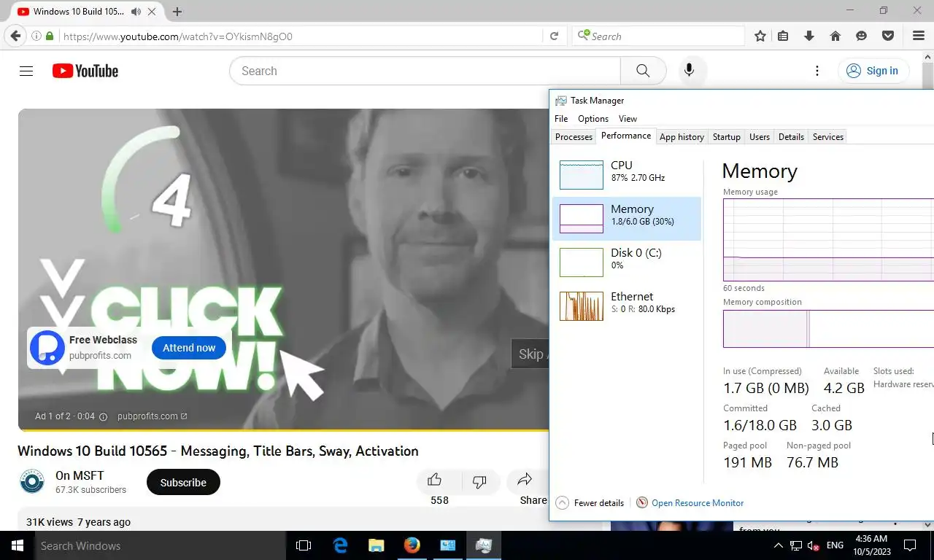The height and width of the screenshot is (560, 934).
Task: Click the ad info icon next to 0:04
Action: coord(103,416)
